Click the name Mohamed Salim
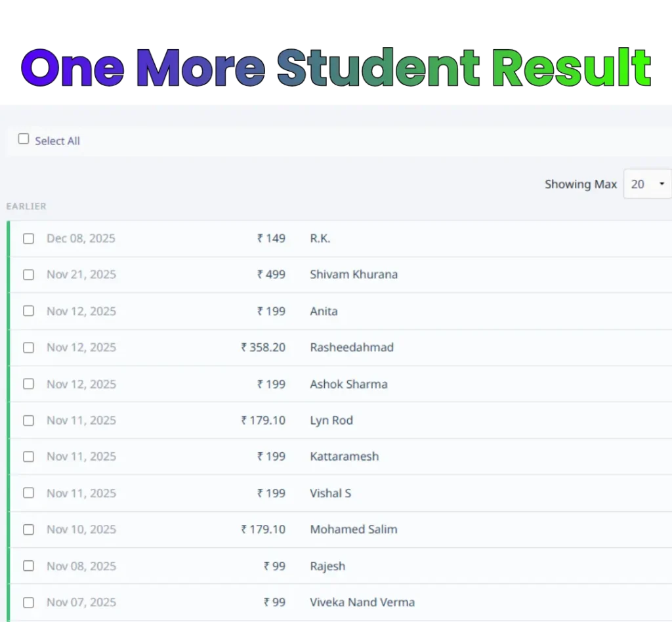 tap(354, 529)
